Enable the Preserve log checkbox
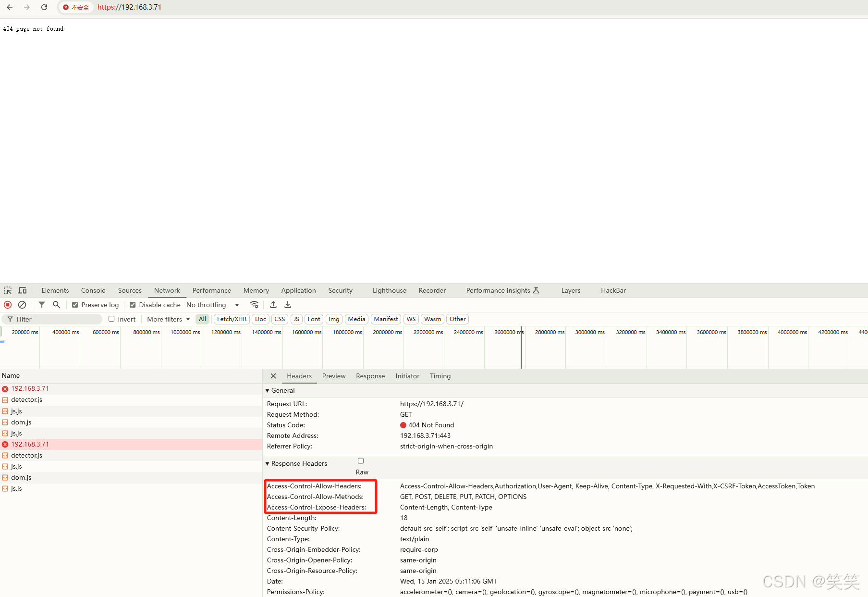 tap(75, 305)
